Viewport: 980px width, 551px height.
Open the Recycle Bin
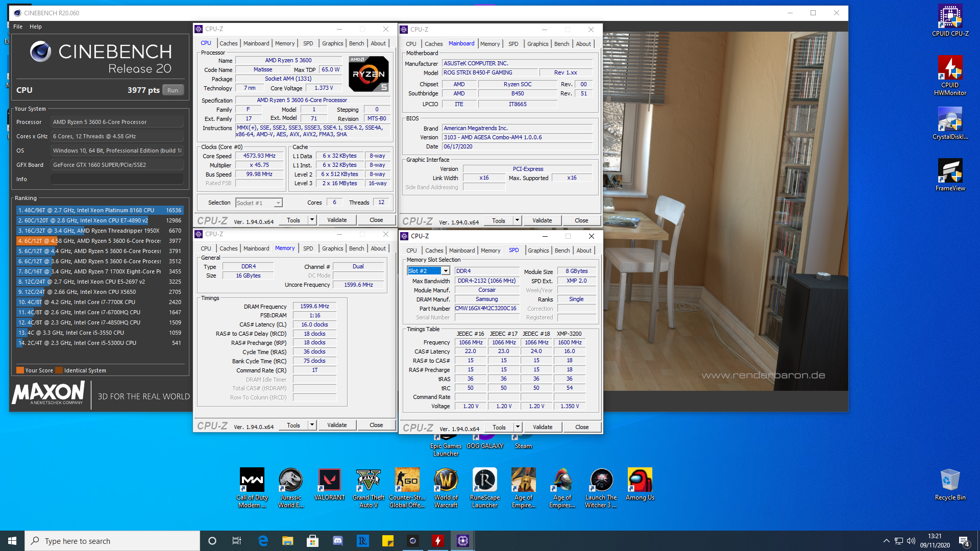point(950,485)
